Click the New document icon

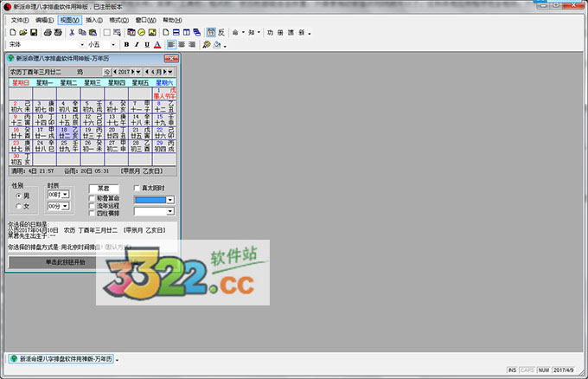click(13, 33)
